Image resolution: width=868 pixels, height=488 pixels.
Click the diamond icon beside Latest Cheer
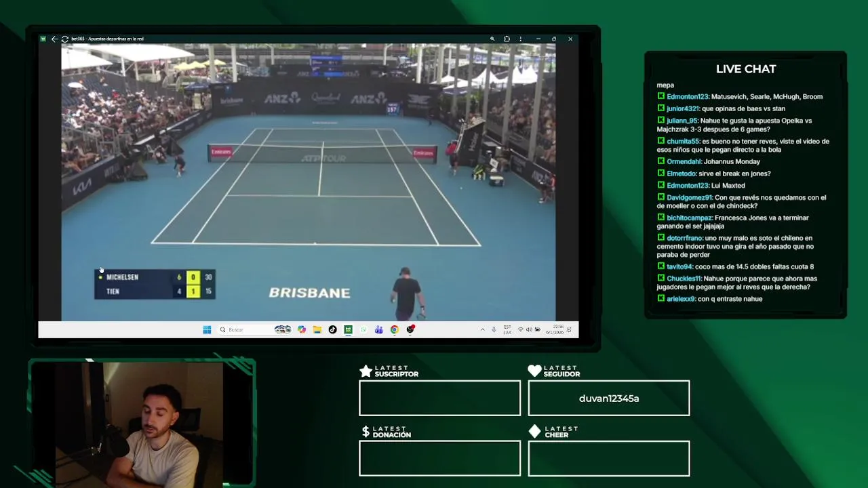click(534, 432)
